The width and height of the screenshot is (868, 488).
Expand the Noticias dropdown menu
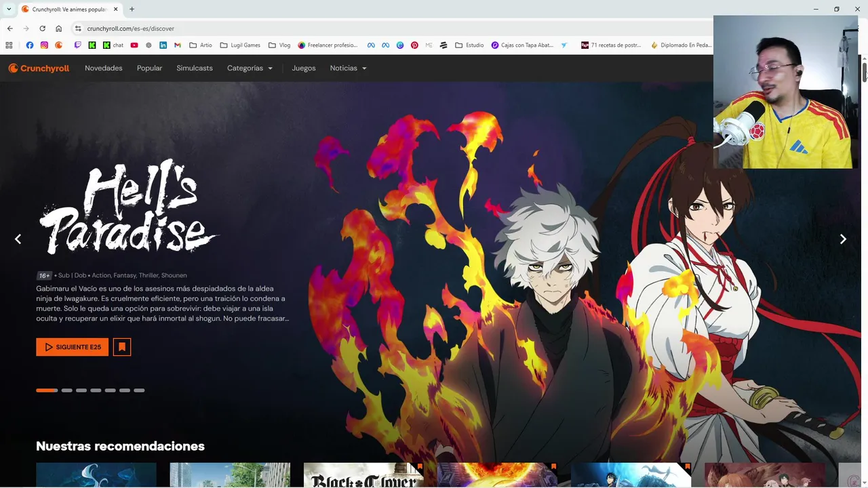tap(348, 68)
